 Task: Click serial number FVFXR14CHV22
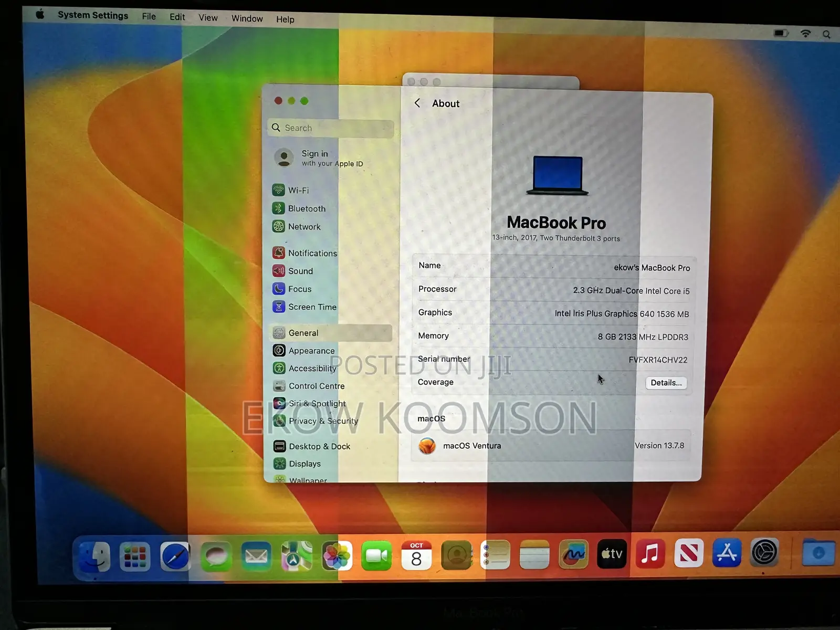pyautogui.click(x=658, y=360)
